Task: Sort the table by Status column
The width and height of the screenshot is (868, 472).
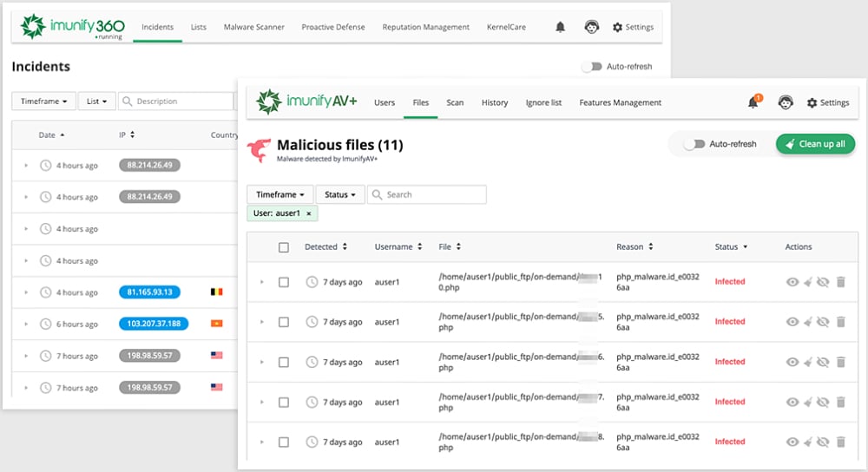Action: [x=731, y=246]
